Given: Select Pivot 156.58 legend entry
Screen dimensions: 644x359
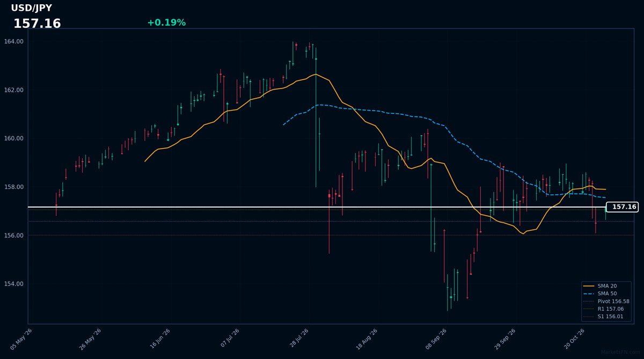Looking at the screenshot, I should coord(607,302).
